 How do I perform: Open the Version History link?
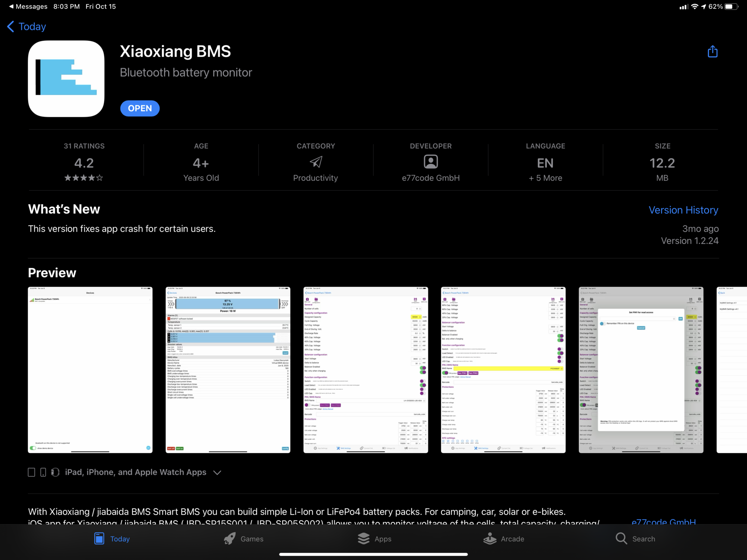[x=683, y=210]
